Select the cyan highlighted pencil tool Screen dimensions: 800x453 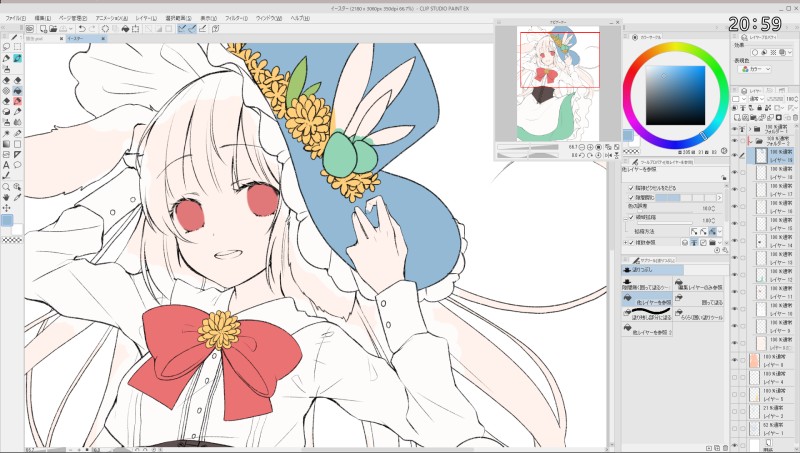pyautogui.click(x=17, y=58)
